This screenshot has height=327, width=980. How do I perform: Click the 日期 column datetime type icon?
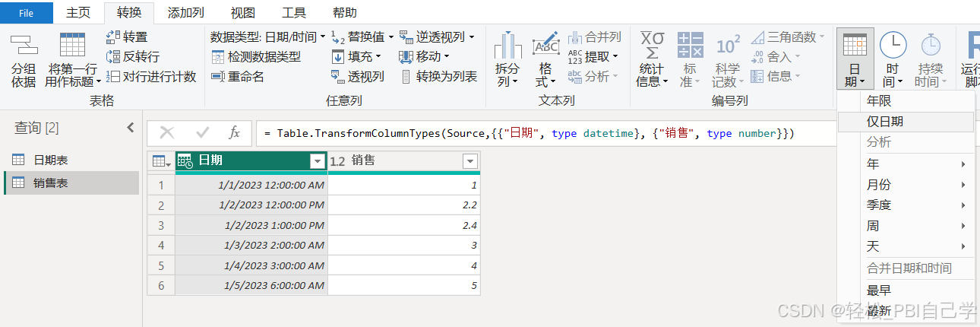pyautogui.click(x=185, y=161)
